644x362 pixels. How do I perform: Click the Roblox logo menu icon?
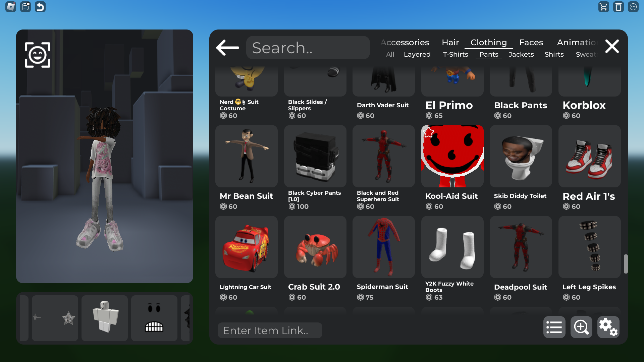[x=11, y=7]
